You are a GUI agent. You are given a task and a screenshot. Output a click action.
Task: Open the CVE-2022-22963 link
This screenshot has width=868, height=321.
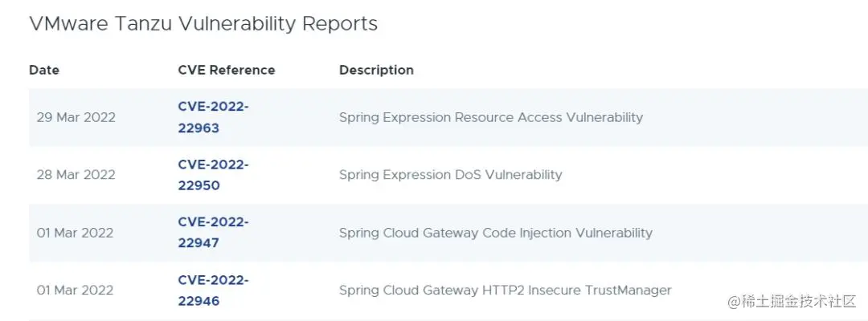click(x=213, y=117)
